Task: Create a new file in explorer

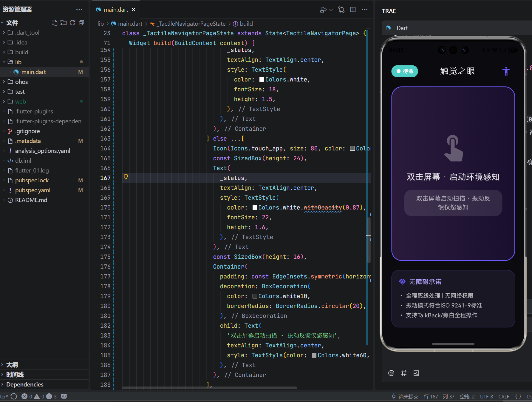Action: (55, 23)
